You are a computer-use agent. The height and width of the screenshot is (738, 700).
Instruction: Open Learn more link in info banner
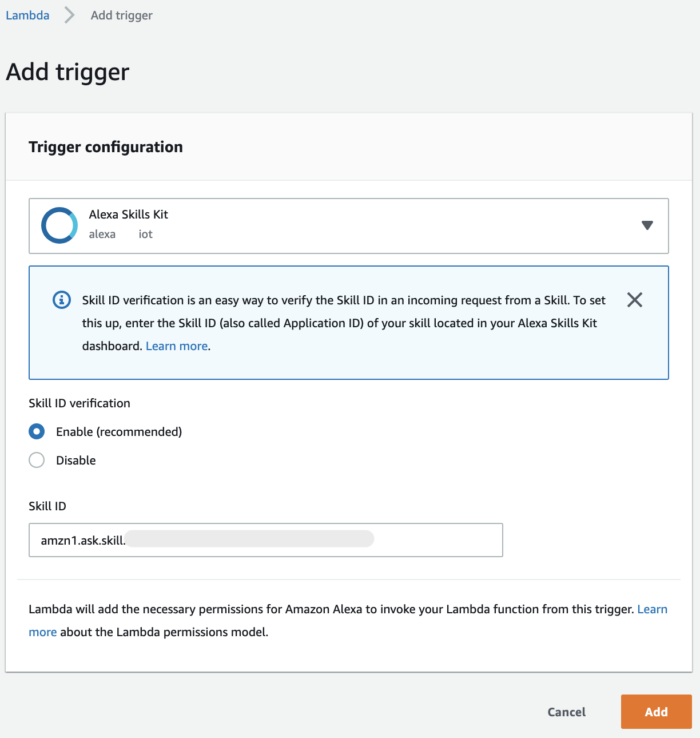(x=177, y=346)
